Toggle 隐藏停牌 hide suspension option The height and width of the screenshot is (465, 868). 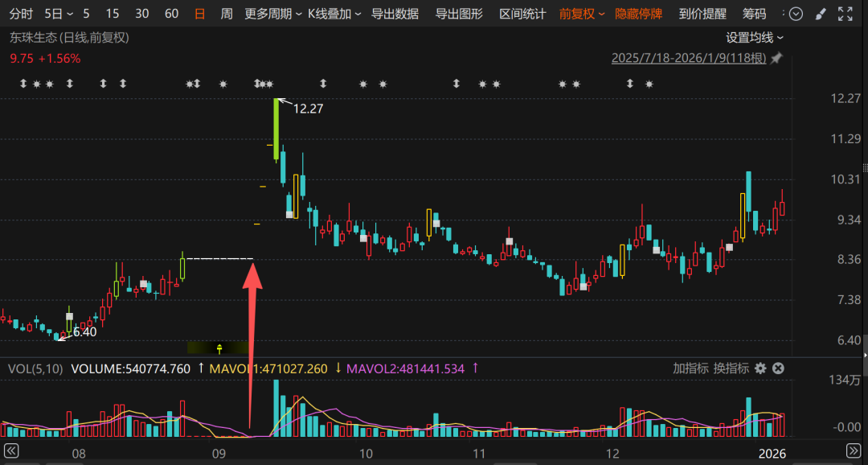coord(639,14)
